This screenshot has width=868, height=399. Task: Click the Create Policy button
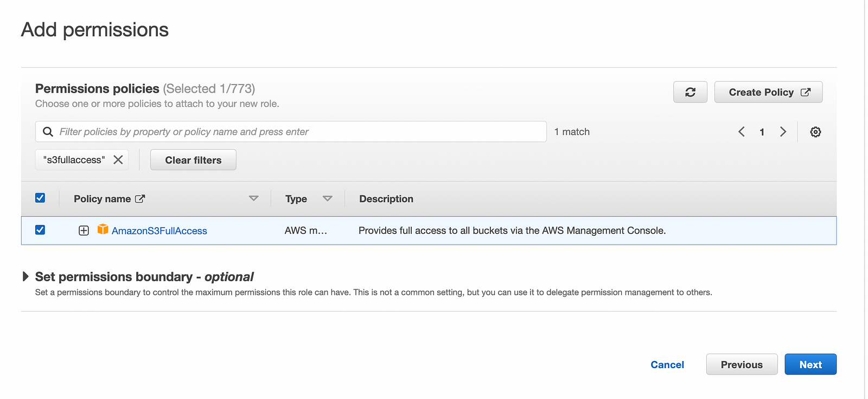768,92
